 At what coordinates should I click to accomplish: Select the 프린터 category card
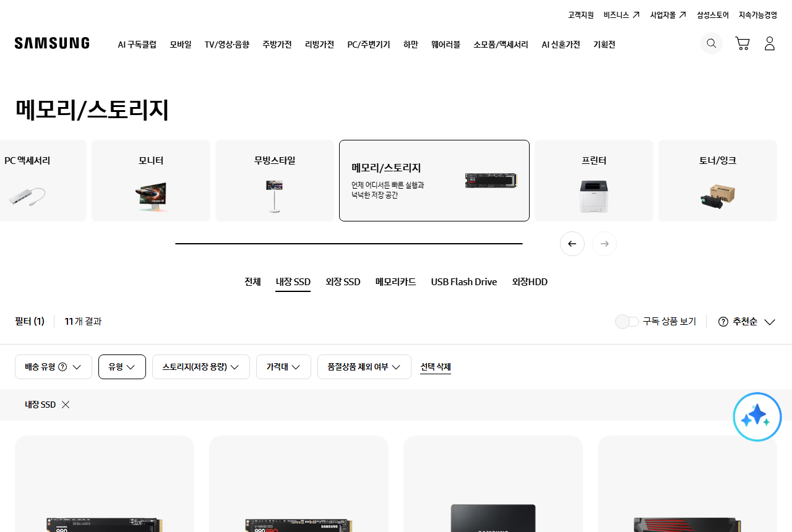point(594,181)
